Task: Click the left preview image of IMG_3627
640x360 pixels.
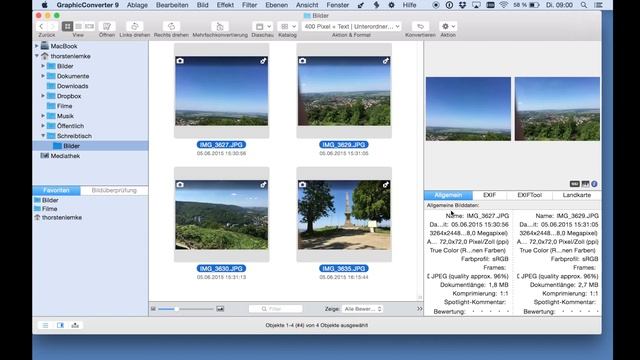Action: [x=468, y=109]
